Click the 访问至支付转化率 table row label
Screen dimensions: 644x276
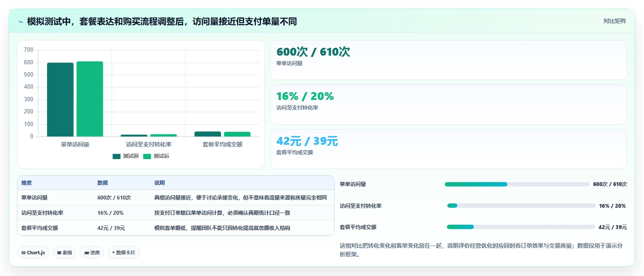pyautogui.click(x=42, y=213)
